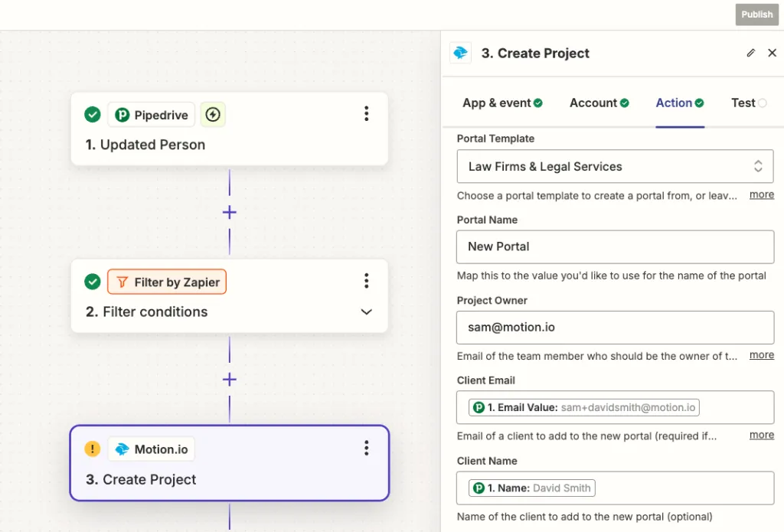Click into Project Owner field

615,328
